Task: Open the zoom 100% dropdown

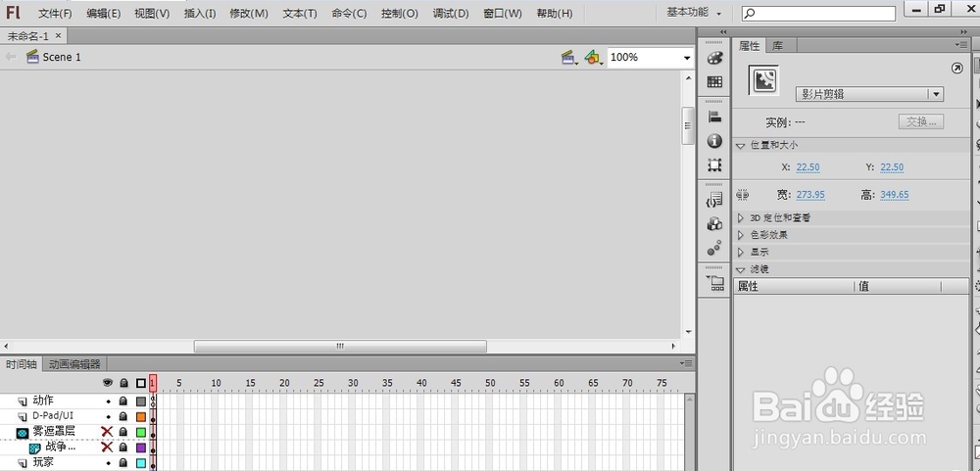Action: [x=687, y=58]
